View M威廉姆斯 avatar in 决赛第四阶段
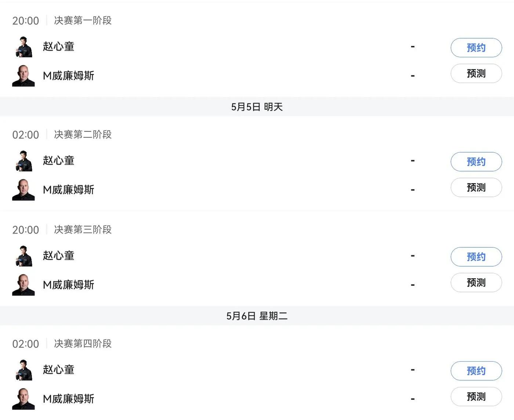 click(x=23, y=399)
